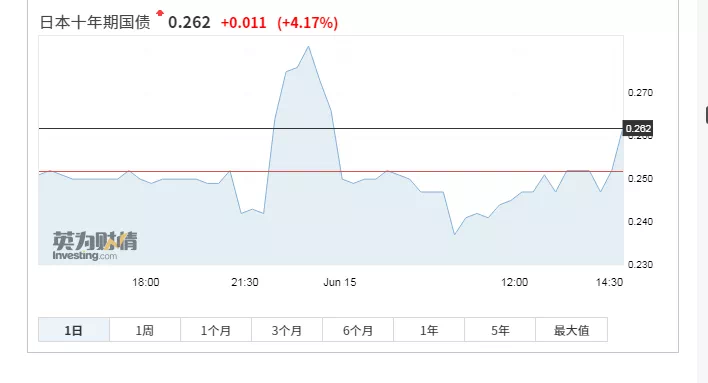The image size is (708, 383).
Task: Click the 18:00 time axis label
Action: [145, 282]
